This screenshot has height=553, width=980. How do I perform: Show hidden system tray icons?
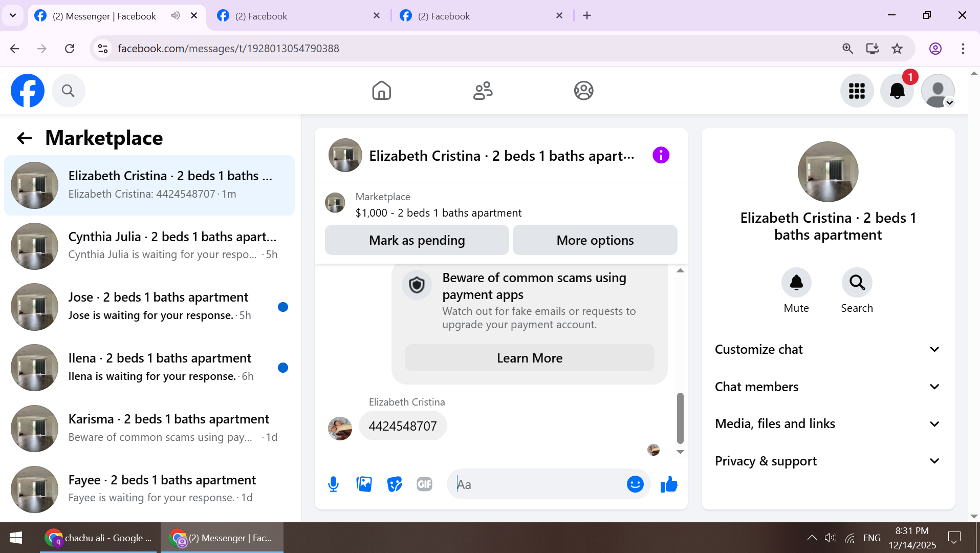tap(812, 538)
